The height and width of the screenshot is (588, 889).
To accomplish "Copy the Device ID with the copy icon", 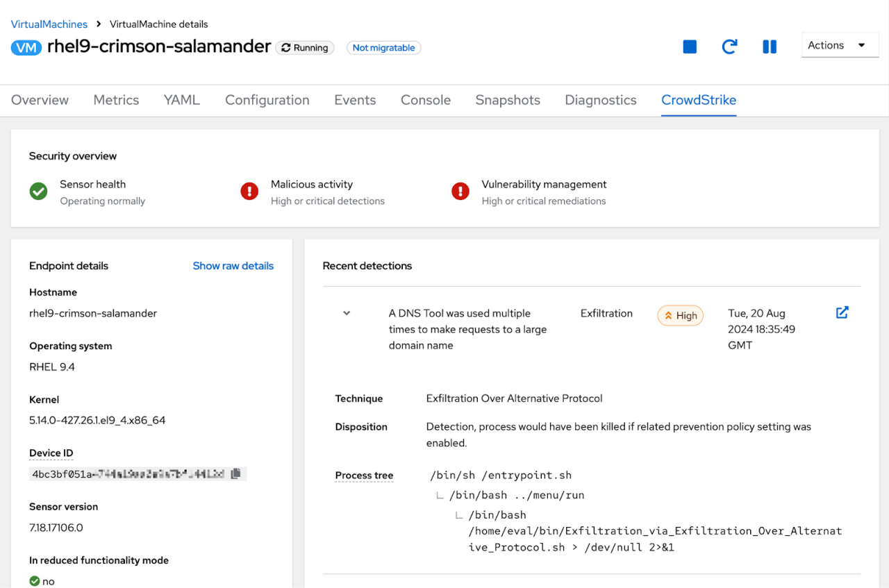I will (236, 473).
